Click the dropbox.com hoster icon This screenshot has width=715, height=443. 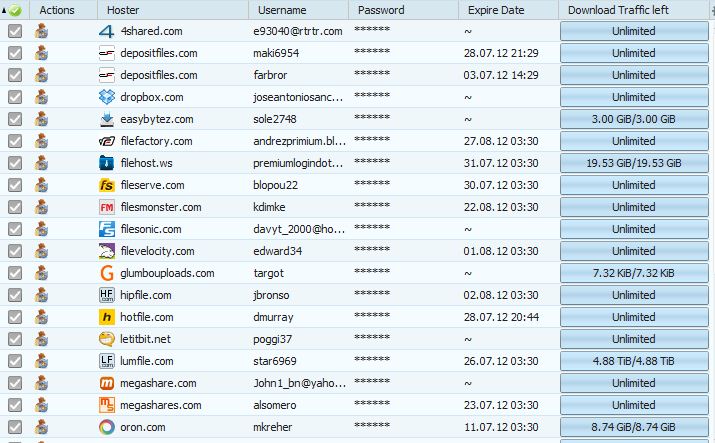pyautogui.click(x=107, y=97)
